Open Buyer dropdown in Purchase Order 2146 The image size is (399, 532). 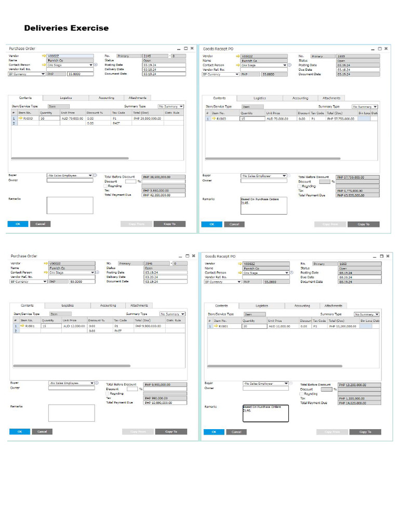click(x=92, y=383)
